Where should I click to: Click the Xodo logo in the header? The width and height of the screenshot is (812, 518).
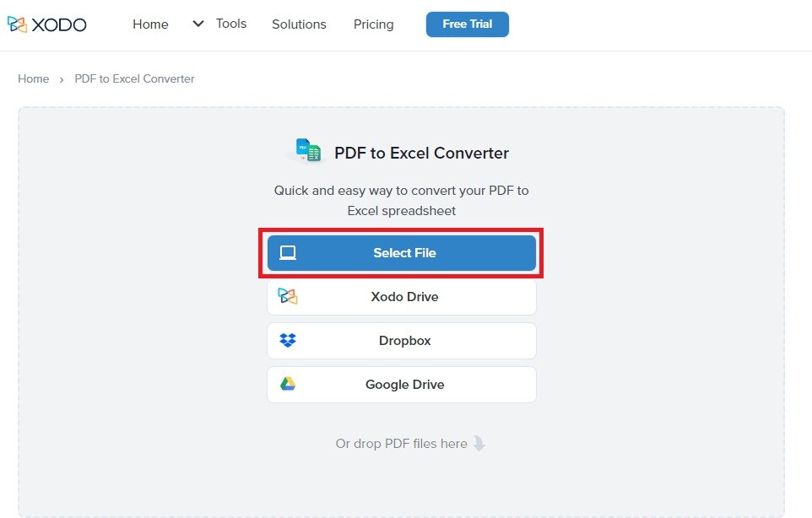point(47,24)
